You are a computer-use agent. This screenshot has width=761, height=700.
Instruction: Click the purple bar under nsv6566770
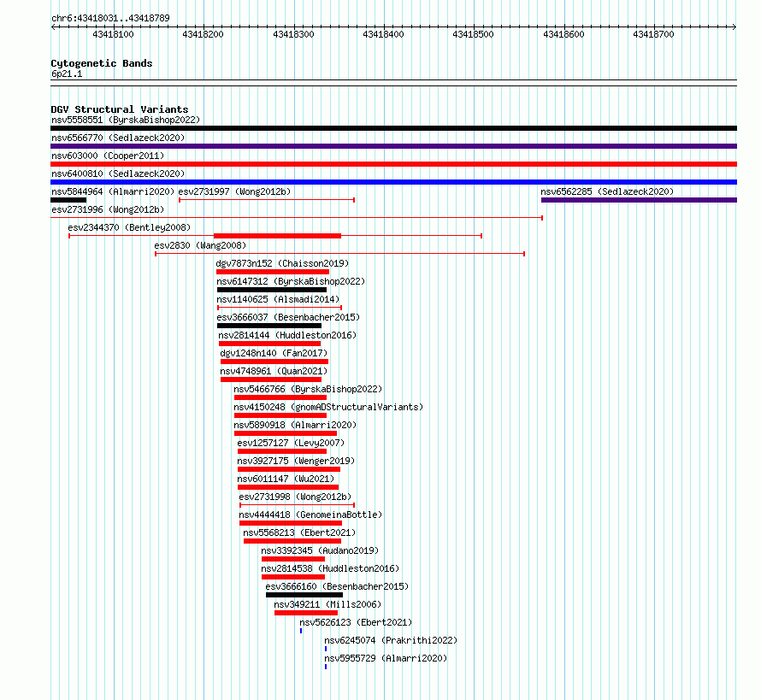point(393,146)
